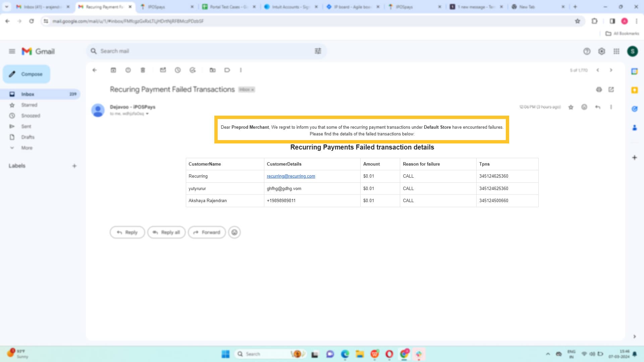Star this message from Dejavoo - iPOSPays
Screen dimensions: 644x362
click(x=571, y=107)
